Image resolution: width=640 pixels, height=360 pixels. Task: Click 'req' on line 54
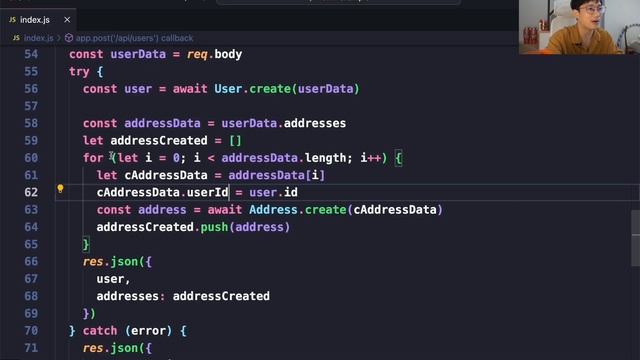[197, 54]
